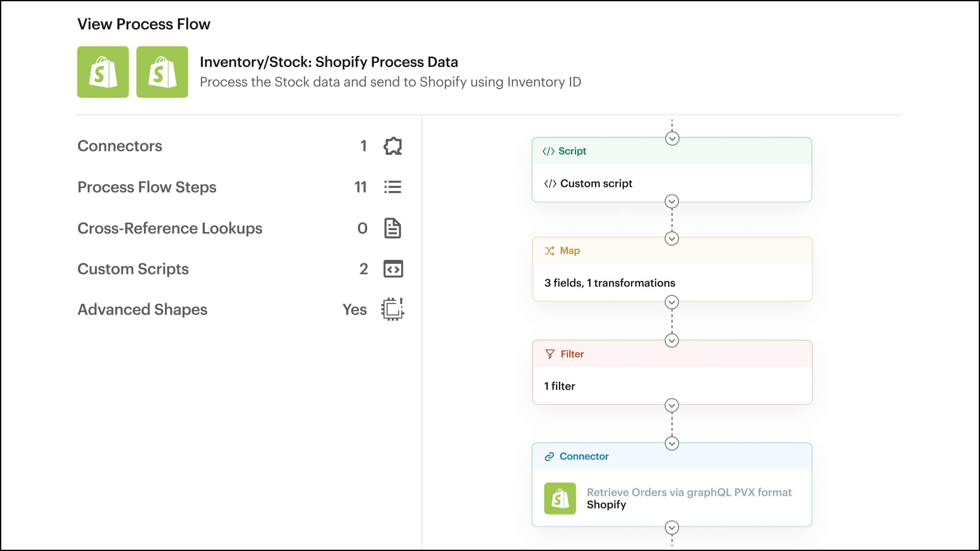Click the Connectors puzzle-piece icon
This screenshot has width=980, height=551.
[x=393, y=146]
